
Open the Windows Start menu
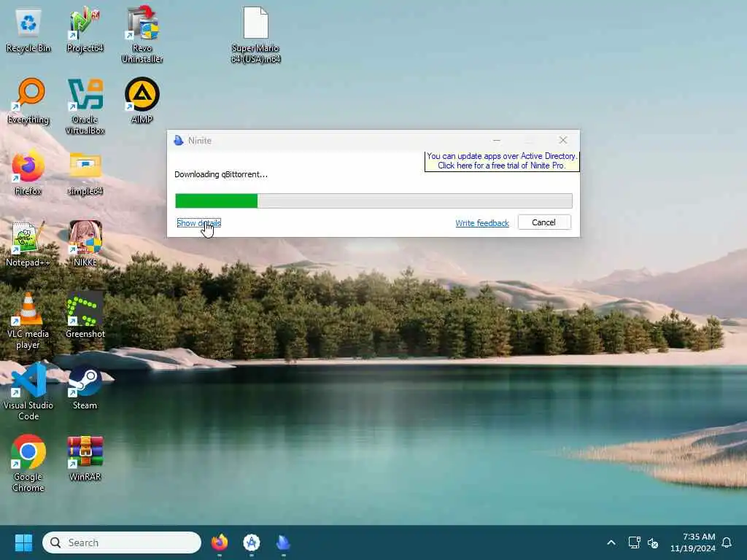[23, 542]
